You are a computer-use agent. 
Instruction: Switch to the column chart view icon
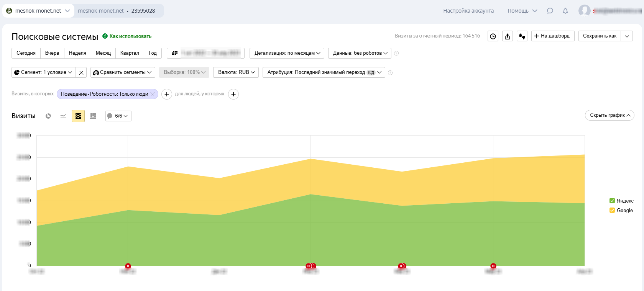[93, 116]
